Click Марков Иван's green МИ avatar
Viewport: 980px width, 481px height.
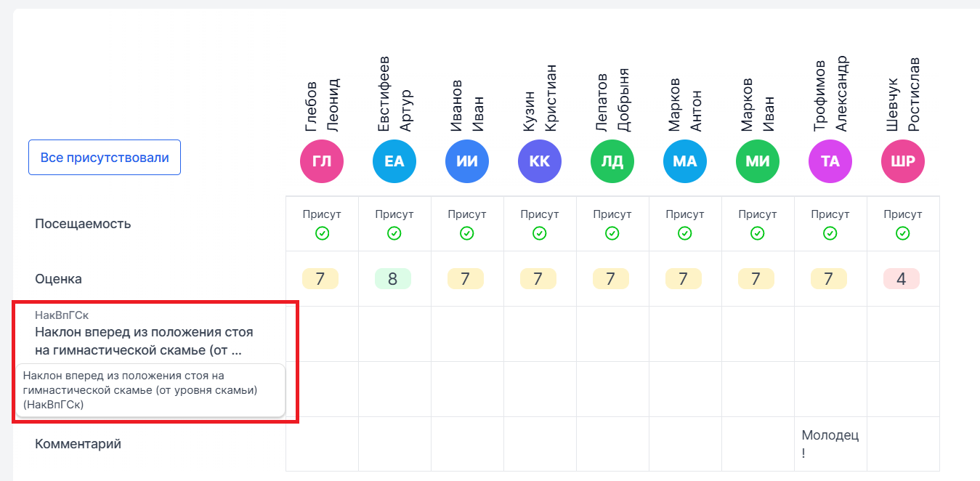coord(757,161)
